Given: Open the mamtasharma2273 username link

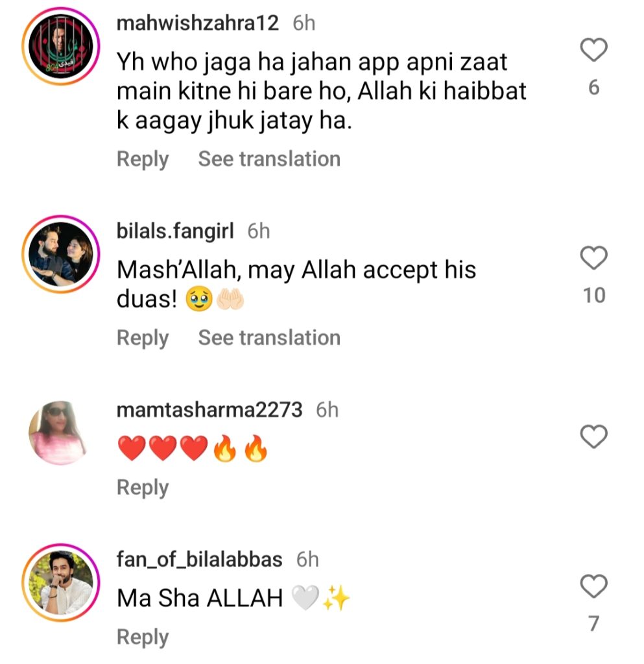Looking at the screenshot, I should click(x=209, y=410).
